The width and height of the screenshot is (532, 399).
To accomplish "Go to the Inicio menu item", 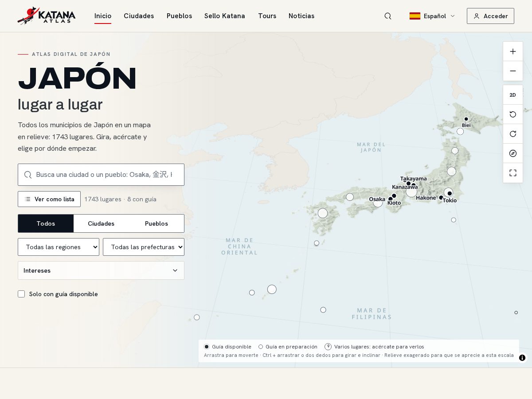I will pyautogui.click(x=103, y=16).
